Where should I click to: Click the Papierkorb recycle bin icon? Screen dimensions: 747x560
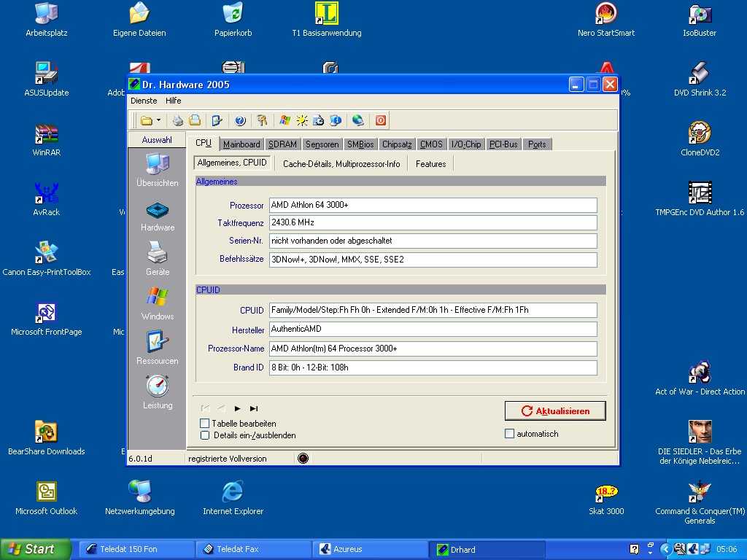click(x=233, y=20)
